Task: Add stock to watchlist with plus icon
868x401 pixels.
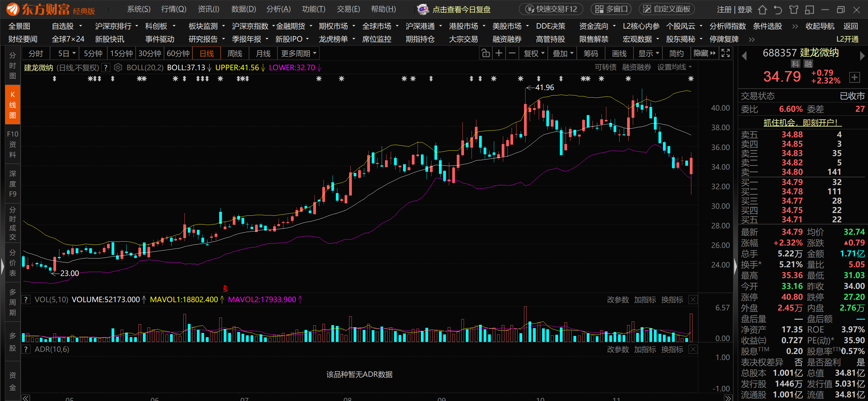Action: click(854, 77)
